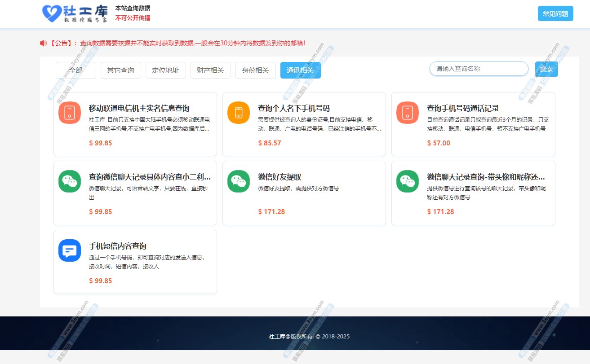Open the 常见问题 button in the header
Screen dimensions: 590x364
tap(555, 14)
